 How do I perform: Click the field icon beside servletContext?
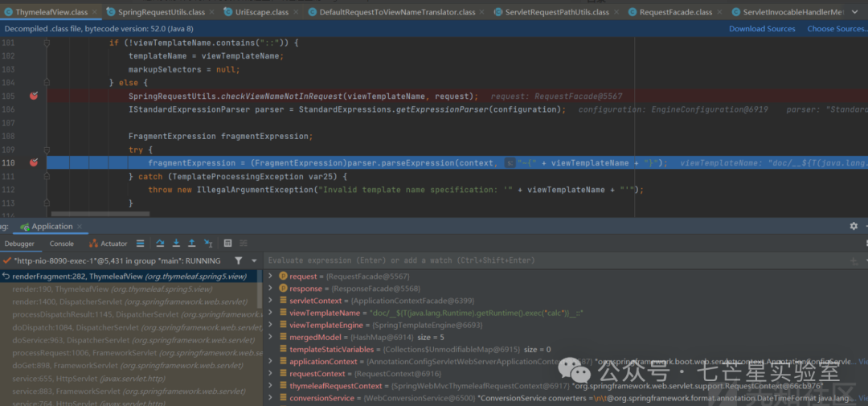282,301
